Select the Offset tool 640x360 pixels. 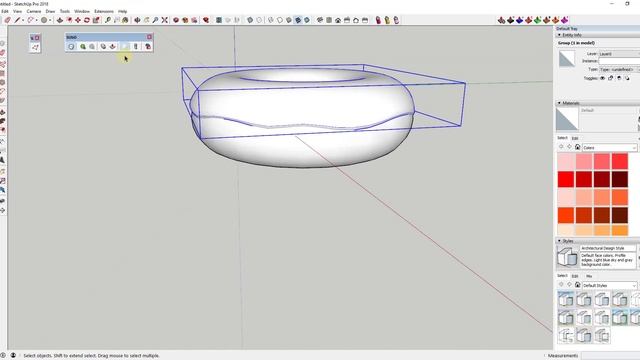[x=69, y=20]
